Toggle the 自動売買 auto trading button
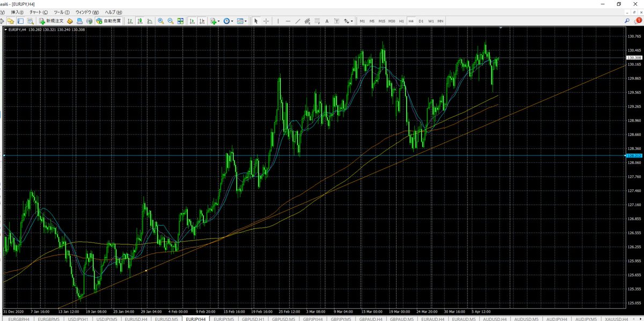This screenshot has height=321, width=644. pyautogui.click(x=109, y=21)
